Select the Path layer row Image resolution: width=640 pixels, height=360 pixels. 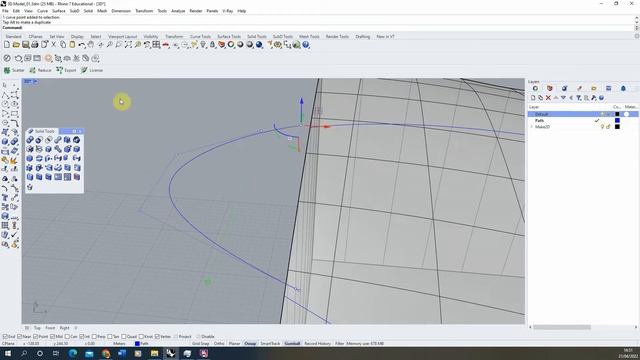coord(583,120)
